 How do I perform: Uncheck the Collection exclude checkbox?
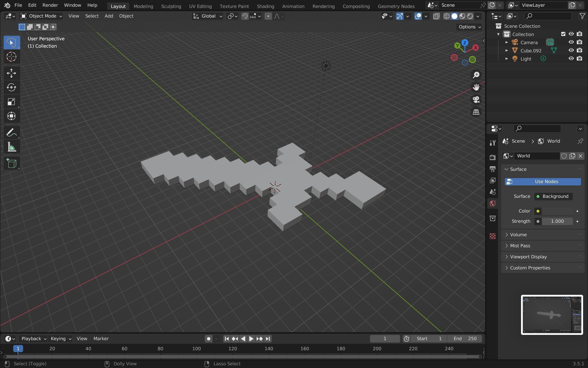(x=563, y=34)
